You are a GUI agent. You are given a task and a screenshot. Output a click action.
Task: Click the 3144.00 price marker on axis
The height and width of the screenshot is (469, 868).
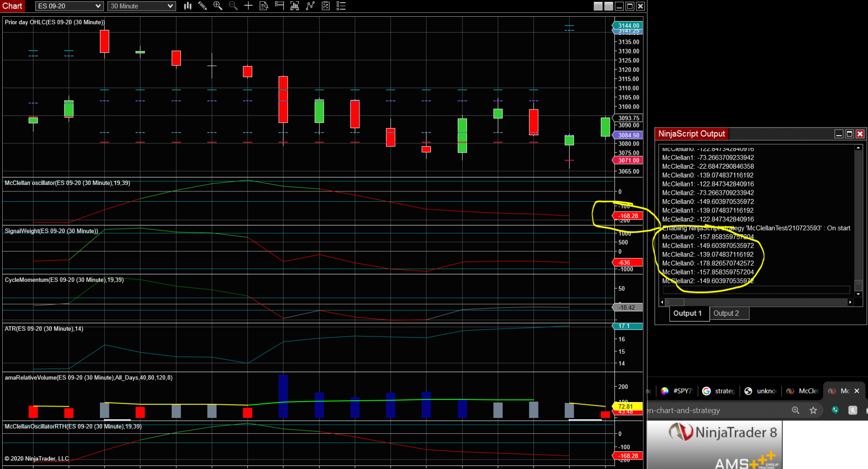(627, 26)
